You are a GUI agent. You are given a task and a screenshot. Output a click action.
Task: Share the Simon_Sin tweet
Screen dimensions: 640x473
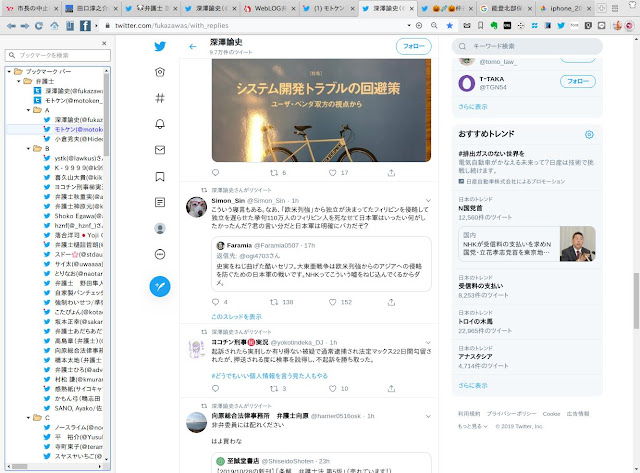391,302
